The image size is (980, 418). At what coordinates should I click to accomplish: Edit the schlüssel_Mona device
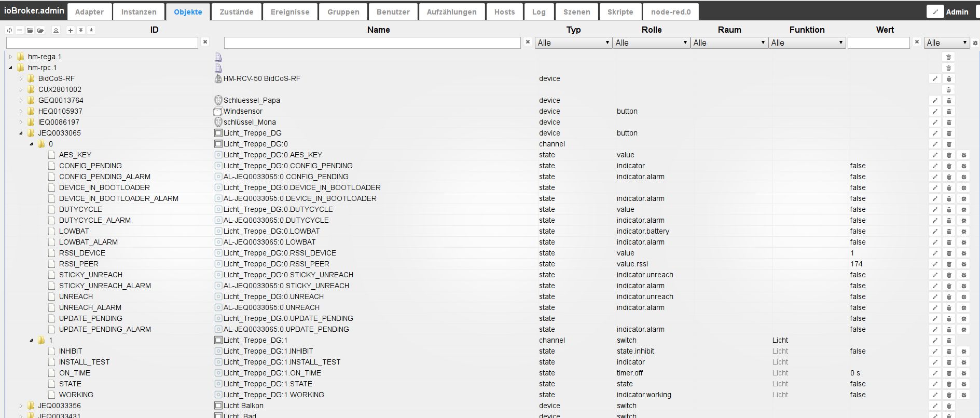(x=935, y=123)
